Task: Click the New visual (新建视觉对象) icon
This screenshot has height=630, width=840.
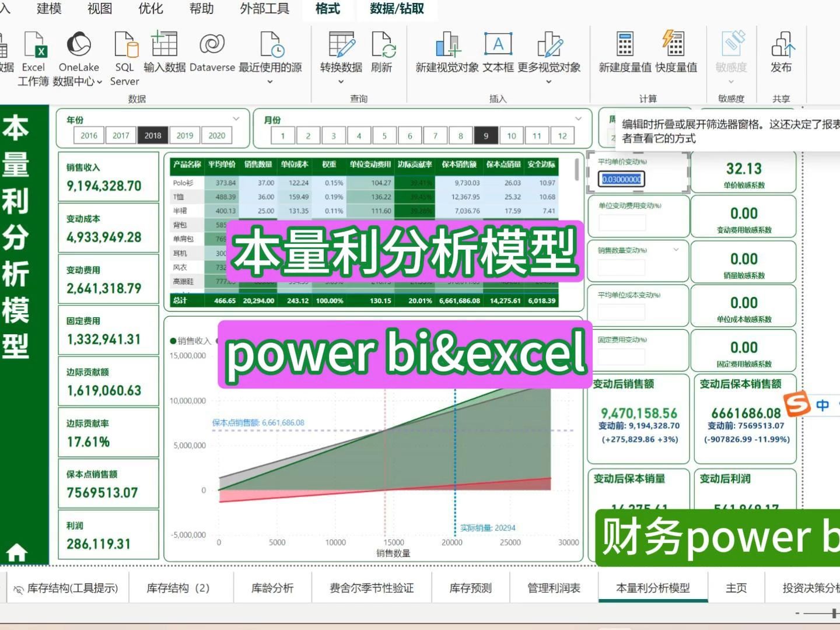Action: [x=447, y=44]
